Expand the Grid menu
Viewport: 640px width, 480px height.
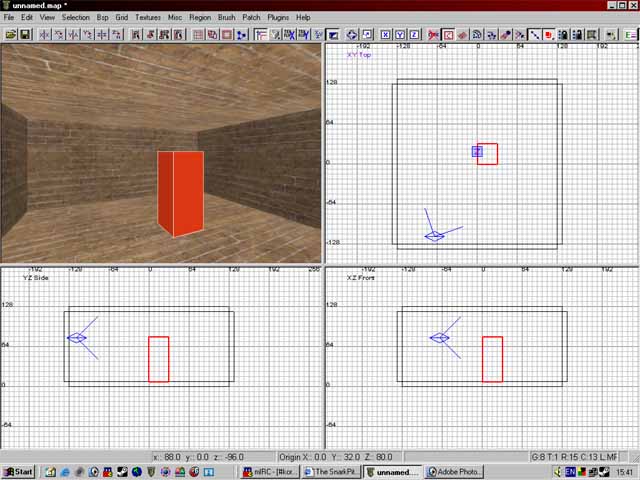click(121, 17)
